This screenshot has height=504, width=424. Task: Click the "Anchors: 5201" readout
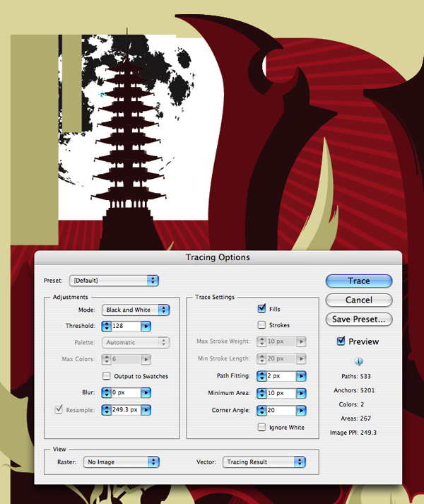(x=354, y=390)
